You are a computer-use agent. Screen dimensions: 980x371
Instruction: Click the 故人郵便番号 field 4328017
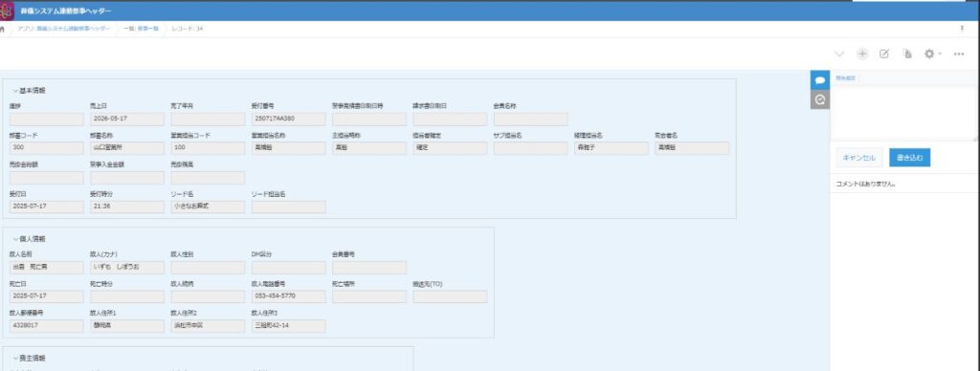pos(46,326)
